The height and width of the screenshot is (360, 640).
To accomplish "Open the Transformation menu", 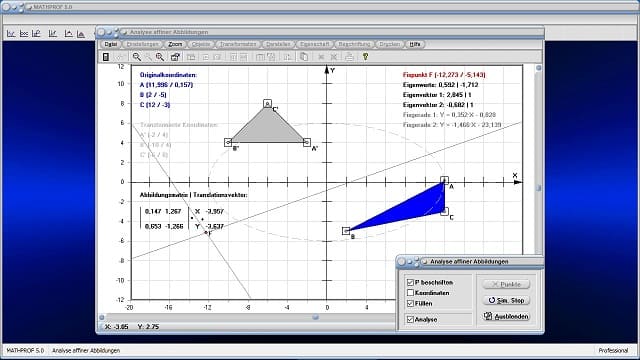I will pos(238,44).
